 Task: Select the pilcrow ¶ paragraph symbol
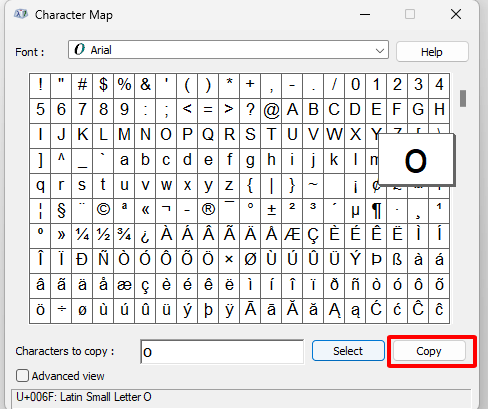[x=376, y=211]
